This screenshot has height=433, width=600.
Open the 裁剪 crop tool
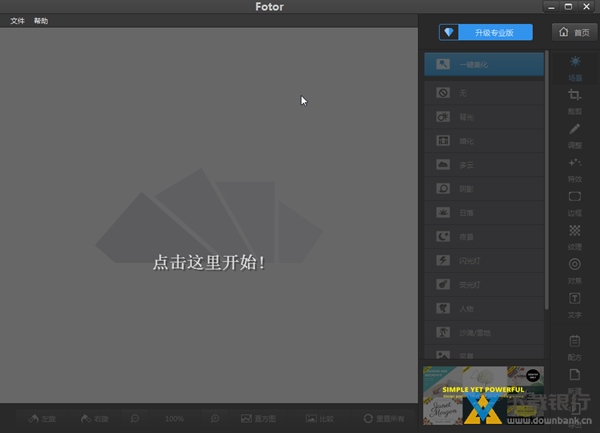(x=575, y=102)
